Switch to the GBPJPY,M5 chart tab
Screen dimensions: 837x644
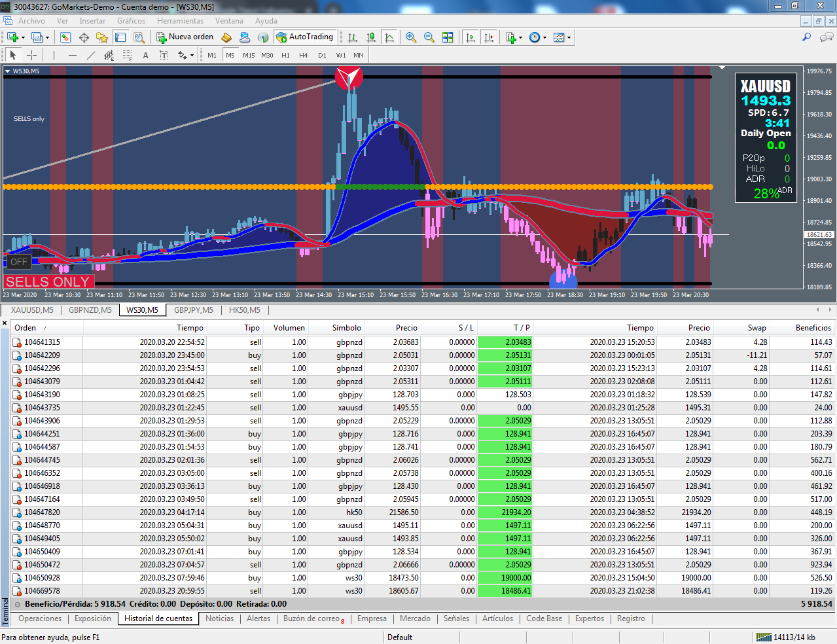[x=193, y=310]
